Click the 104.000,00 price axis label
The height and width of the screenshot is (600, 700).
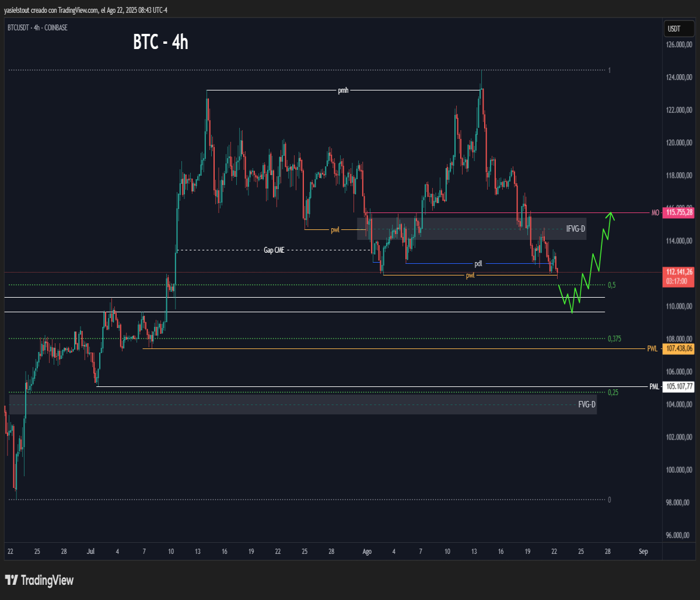pos(680,404)
